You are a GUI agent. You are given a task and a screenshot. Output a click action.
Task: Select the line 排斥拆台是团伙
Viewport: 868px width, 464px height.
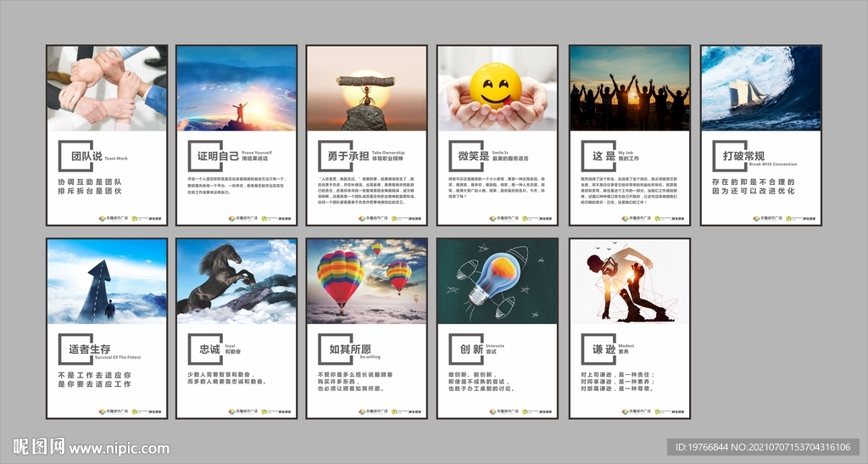(x=90, y=191)
